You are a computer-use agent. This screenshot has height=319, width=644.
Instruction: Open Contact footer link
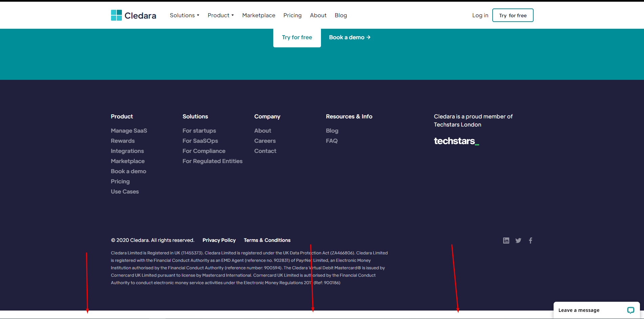tap(265, 151)
